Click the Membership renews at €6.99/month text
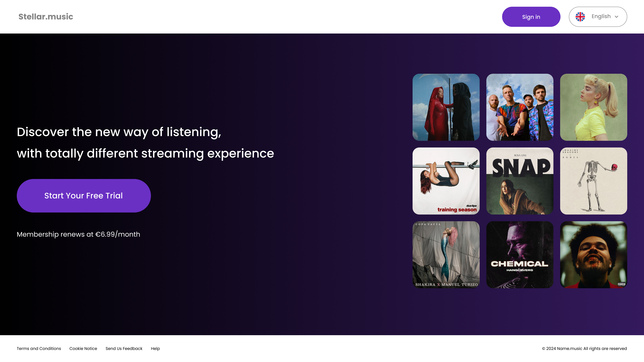Screen dimensions: 644x362 point(78,234)
